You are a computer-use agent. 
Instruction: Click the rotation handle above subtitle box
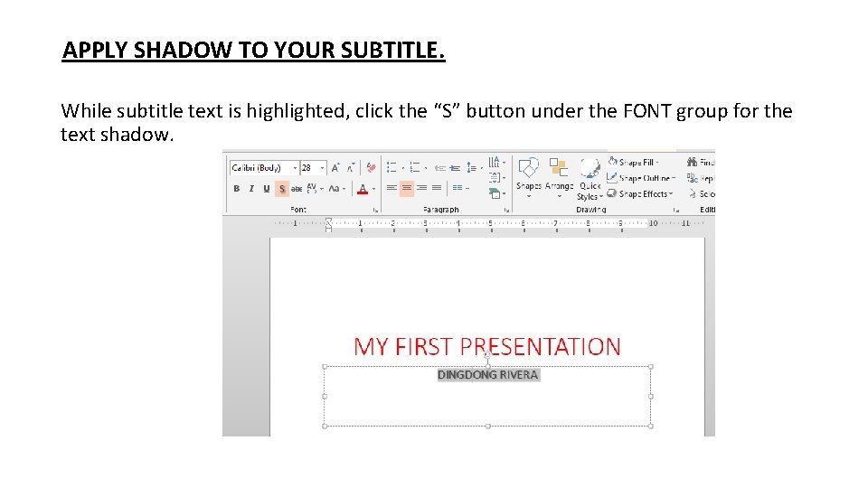[487, 354]
